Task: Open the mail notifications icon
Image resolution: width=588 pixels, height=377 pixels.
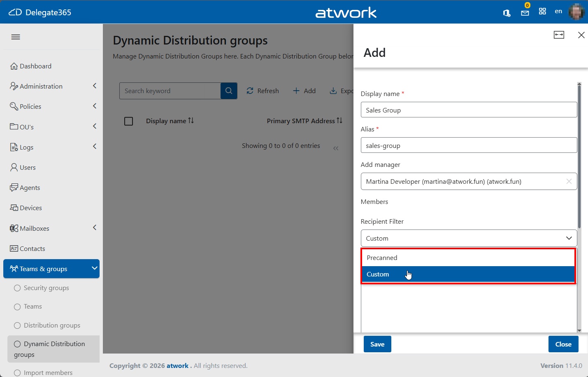Action: click(525, 13)
